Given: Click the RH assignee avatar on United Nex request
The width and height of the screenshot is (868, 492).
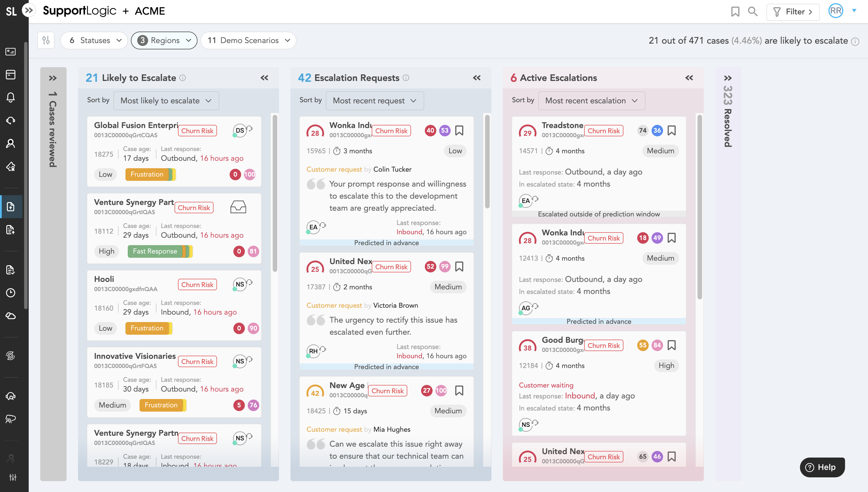Looking at the screenshot, I should [313, 351].
